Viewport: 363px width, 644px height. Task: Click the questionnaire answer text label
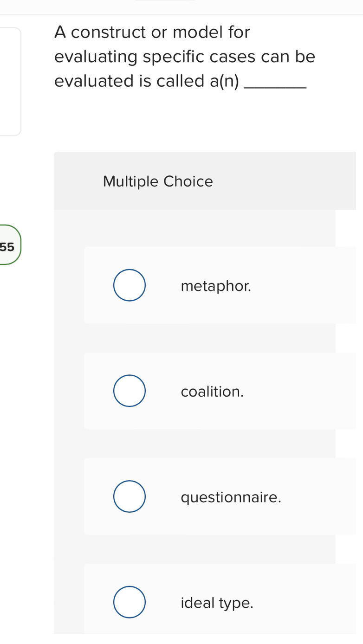[x=231, y=497]
